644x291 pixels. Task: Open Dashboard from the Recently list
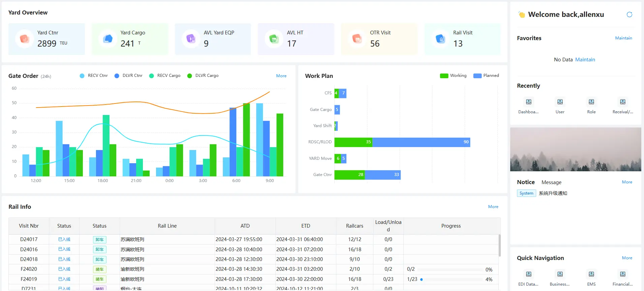[528, 106]
